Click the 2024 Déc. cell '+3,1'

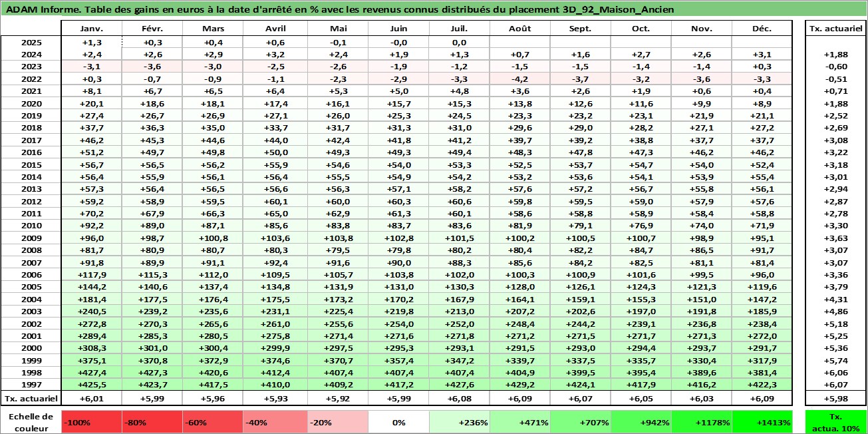[762, 54]
